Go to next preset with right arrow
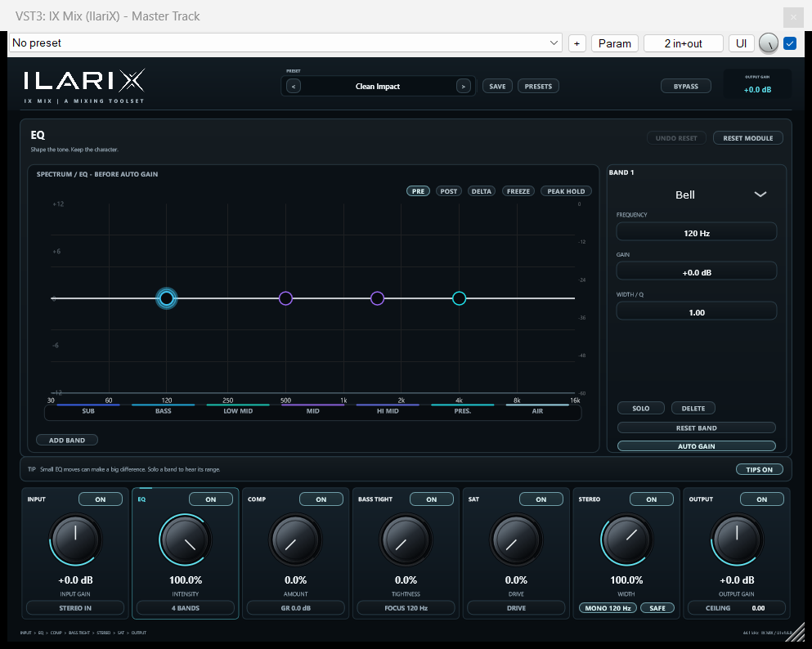Viewport: 812px width, 649px height. [463, 87]
